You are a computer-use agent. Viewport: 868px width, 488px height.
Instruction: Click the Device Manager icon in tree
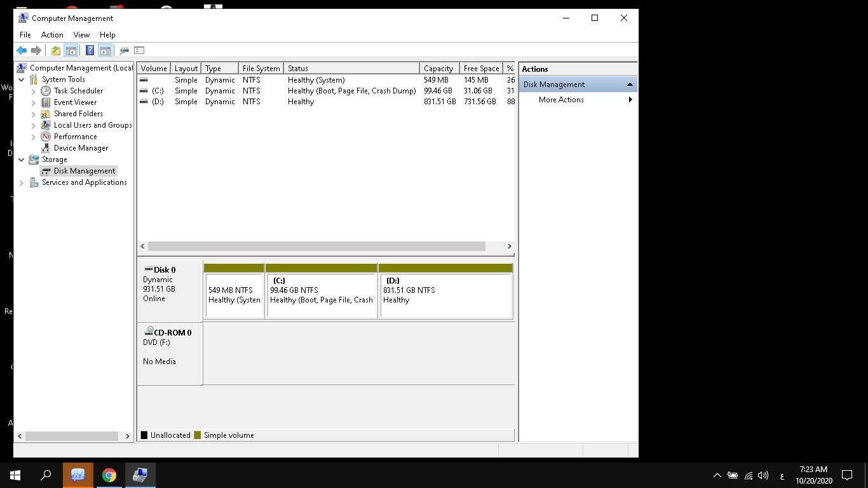pos(46,148)
